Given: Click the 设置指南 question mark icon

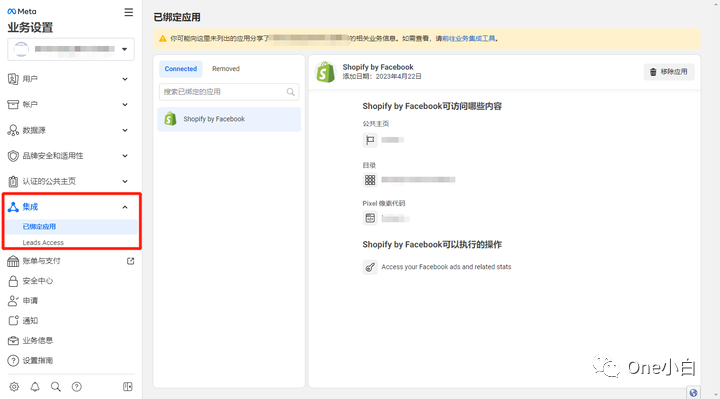Looking at the screenshot, I should [13, 360].
